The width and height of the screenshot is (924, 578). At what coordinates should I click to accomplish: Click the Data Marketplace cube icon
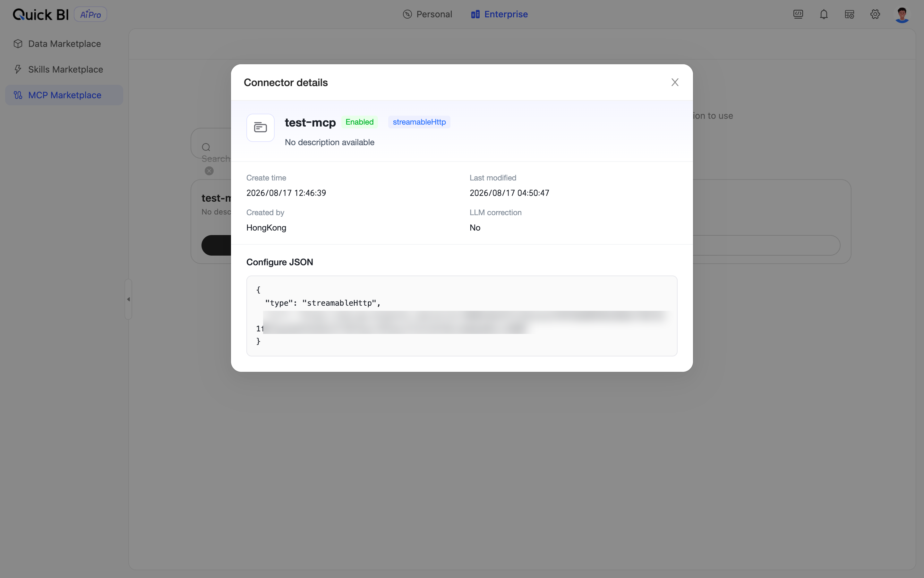(18, 44)
